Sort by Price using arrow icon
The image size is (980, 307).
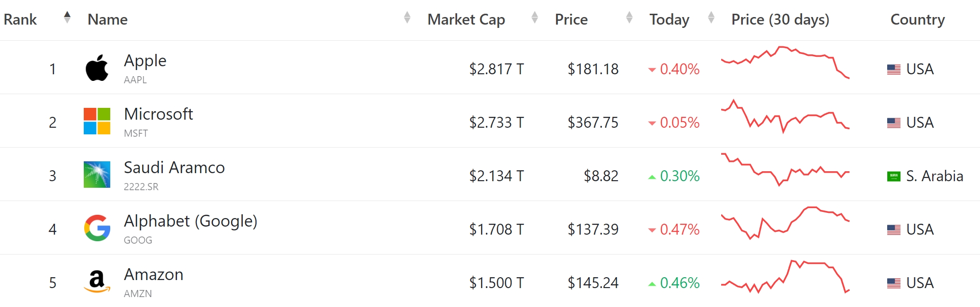click(x=629, y=18)
